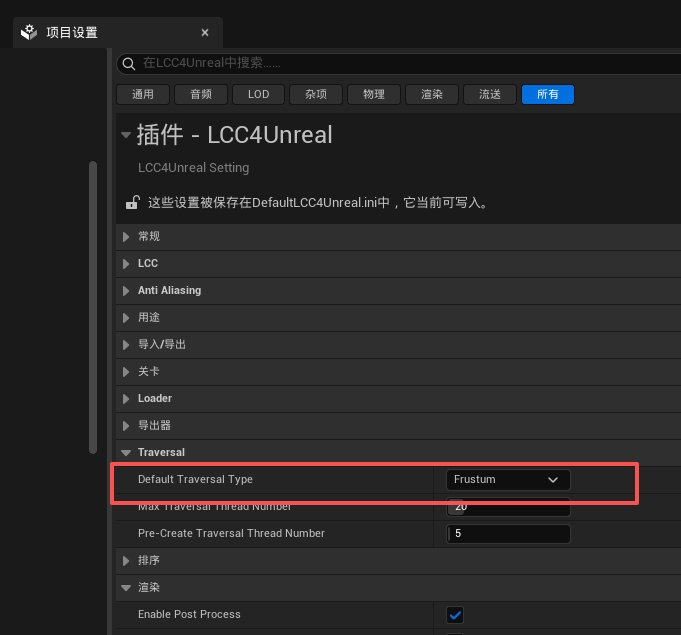Click the search magnifier icon
Viewport: 681px width, 635px height.
pyautogui.click(x=129, y=64)
